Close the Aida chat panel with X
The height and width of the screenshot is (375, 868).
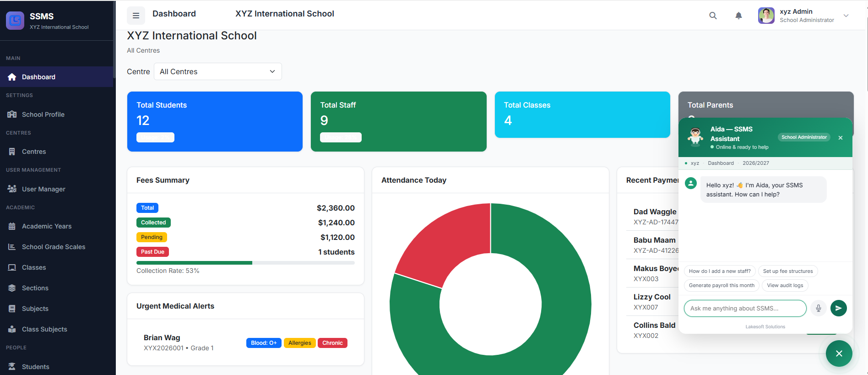(x=841, y=138)
